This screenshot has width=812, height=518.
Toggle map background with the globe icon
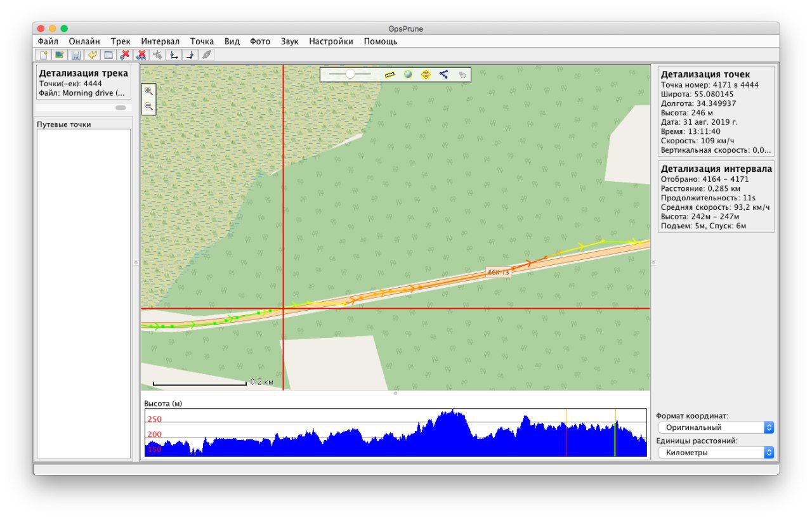[x=407, y=74]
